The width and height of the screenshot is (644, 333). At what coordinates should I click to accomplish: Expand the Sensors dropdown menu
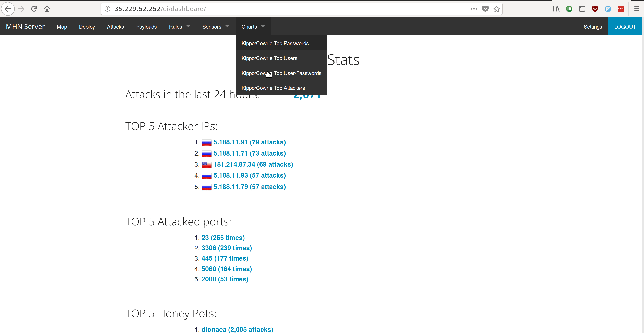pos(216,27)
